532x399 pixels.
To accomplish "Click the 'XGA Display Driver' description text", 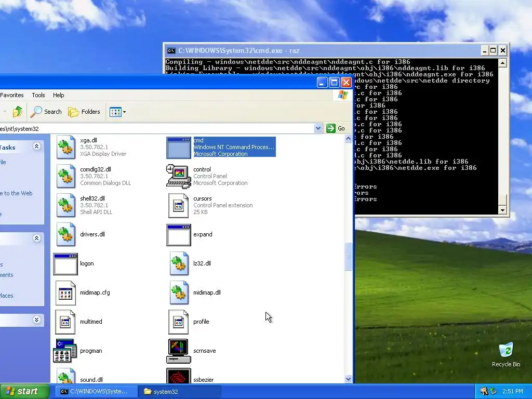I will [x=103, y=154].
